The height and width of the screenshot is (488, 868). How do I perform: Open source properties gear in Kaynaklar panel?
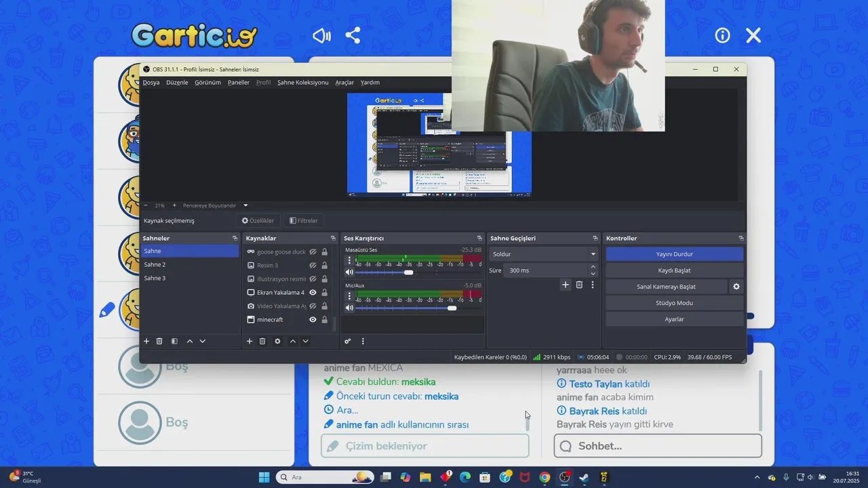[277, 341]
